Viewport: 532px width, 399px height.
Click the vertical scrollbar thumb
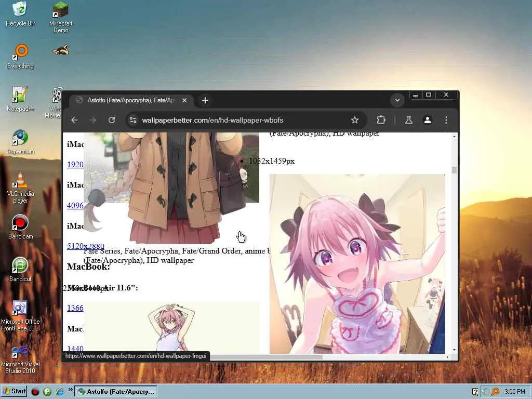(454, 170)
